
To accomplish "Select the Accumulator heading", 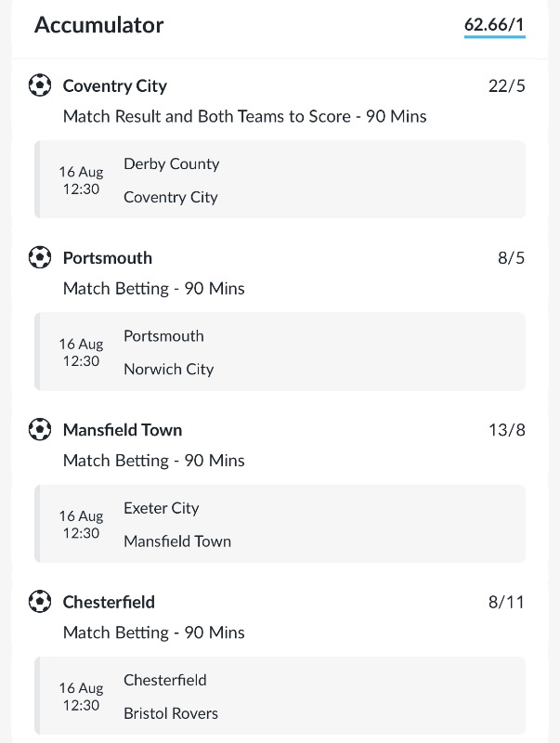I will pos(98,25).
